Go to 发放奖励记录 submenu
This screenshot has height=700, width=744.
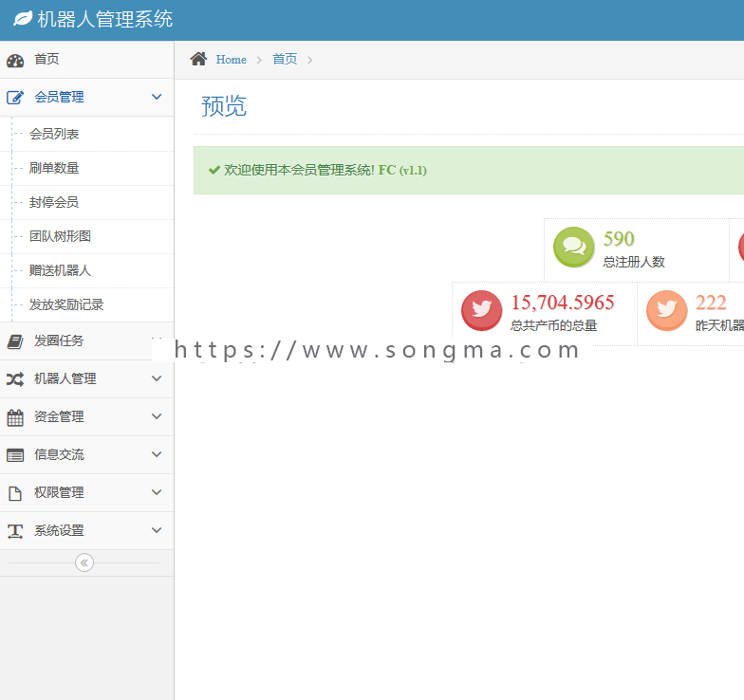tap(66, 304)
